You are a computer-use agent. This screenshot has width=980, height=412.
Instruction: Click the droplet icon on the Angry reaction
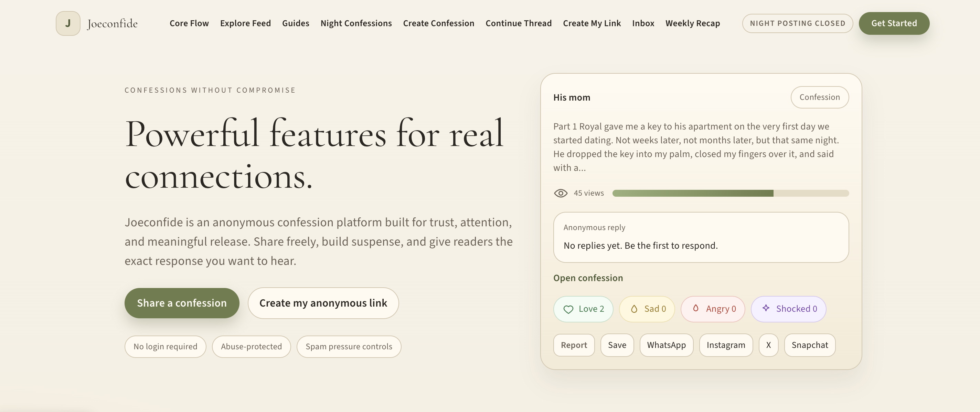pos(696,309)
